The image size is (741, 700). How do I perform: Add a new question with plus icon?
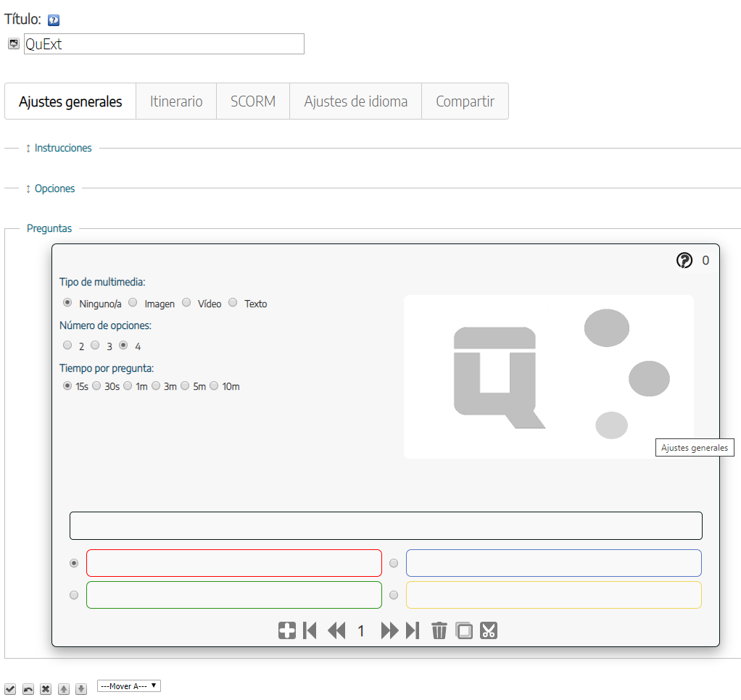pyautogui.click(x=287, y=630)
